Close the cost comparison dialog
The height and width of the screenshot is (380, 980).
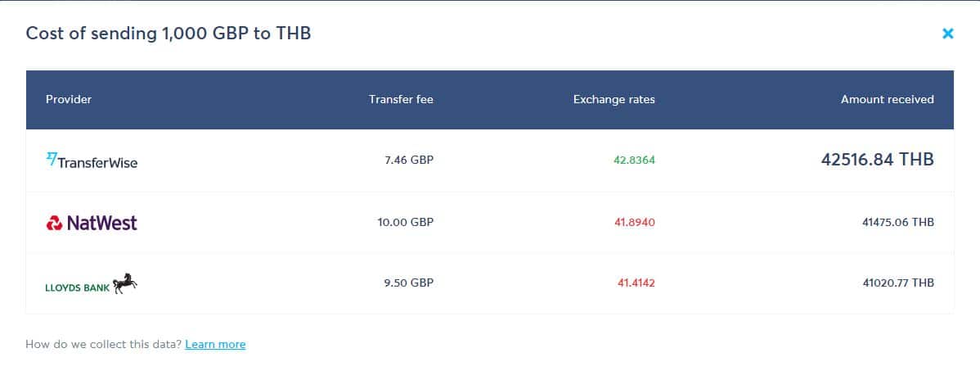pyautogui.click(x=947, y=34)
